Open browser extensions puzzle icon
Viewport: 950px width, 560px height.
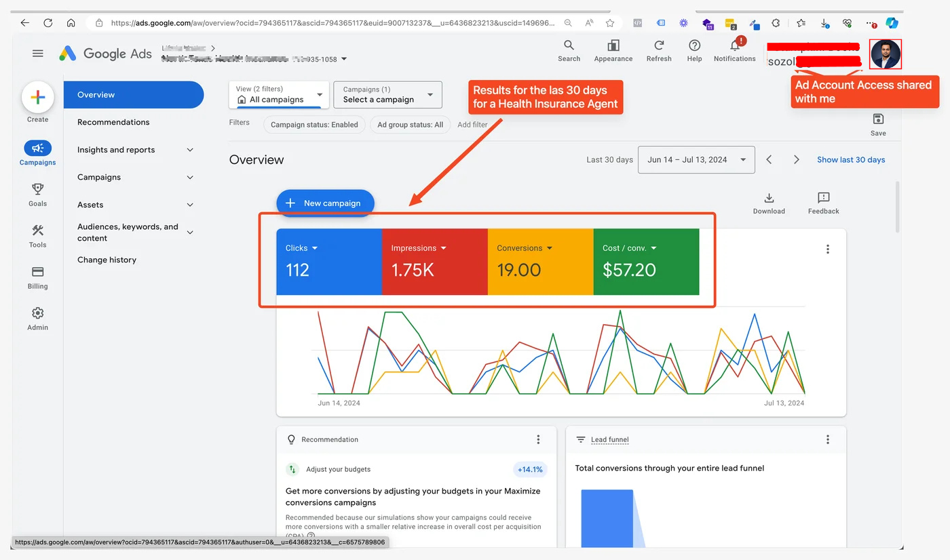(776, 22)
